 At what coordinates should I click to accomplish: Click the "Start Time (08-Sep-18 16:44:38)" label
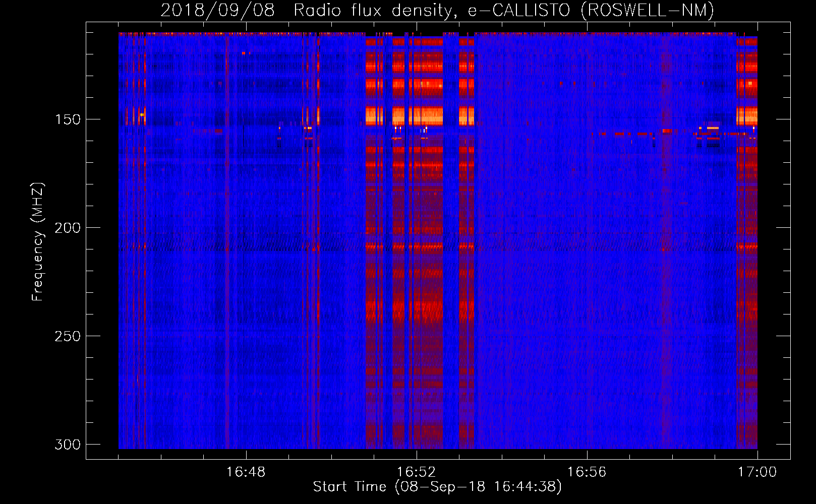tap(437, 487)
